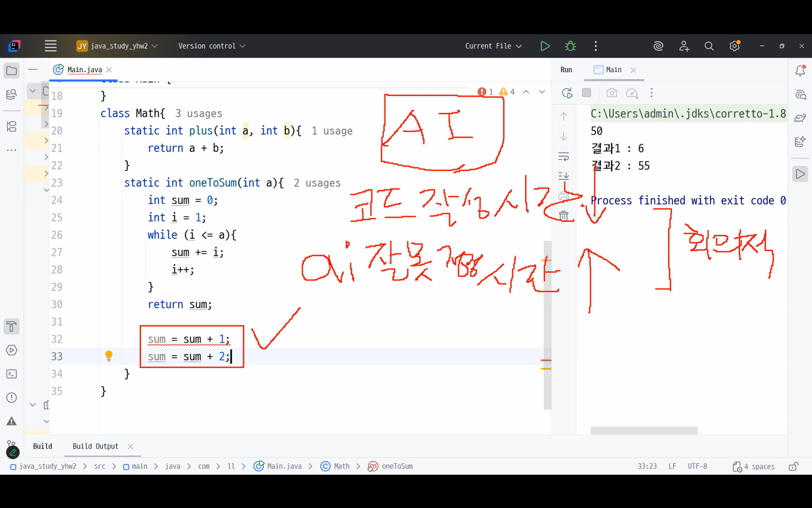Click the src breadcrumb in navigation bar
The image size is (812, 508).
pyautogui.click(x=100, y=466)
